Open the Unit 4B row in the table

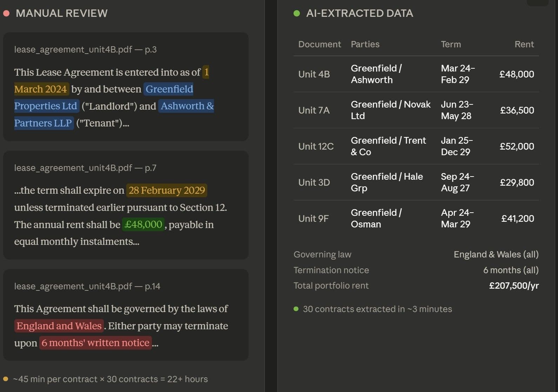coord(416,74)
